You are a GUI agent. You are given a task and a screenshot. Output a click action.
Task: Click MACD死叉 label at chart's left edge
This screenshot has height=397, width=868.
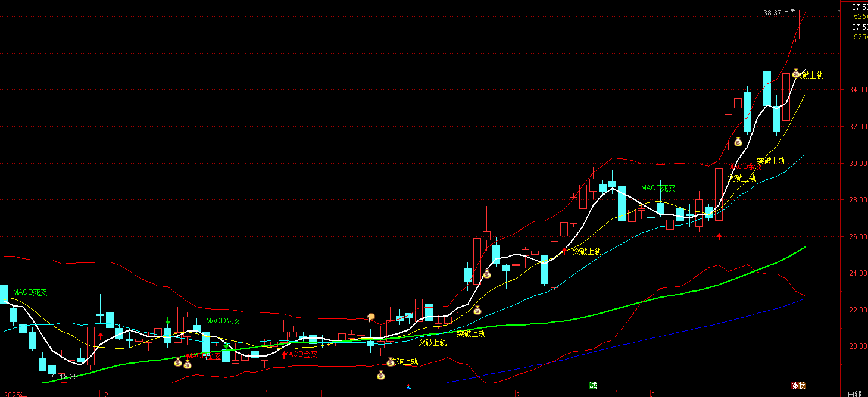click(x=30, y=292)
